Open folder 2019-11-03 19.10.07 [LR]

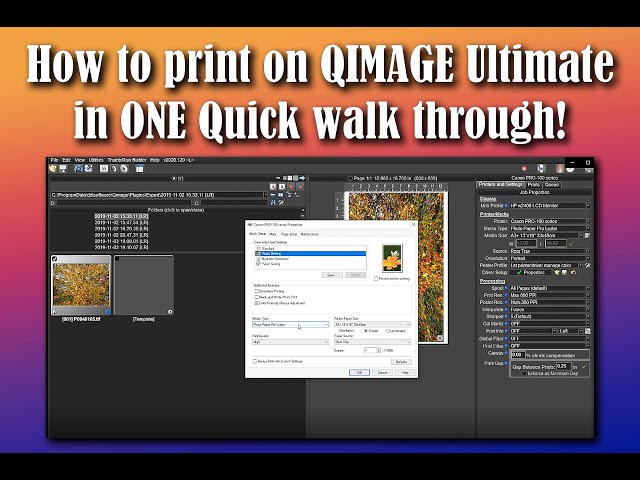click(121, 247)
